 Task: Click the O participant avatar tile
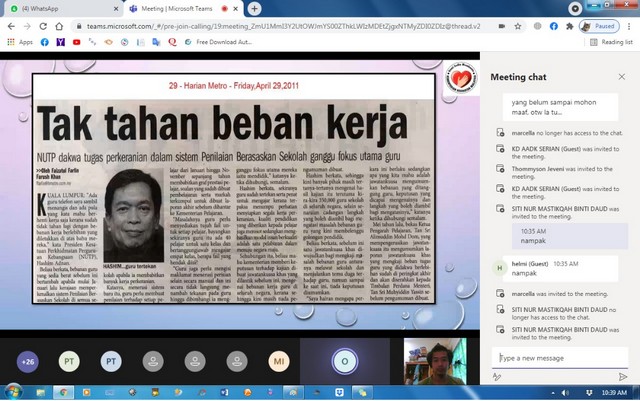coord(345,360)
